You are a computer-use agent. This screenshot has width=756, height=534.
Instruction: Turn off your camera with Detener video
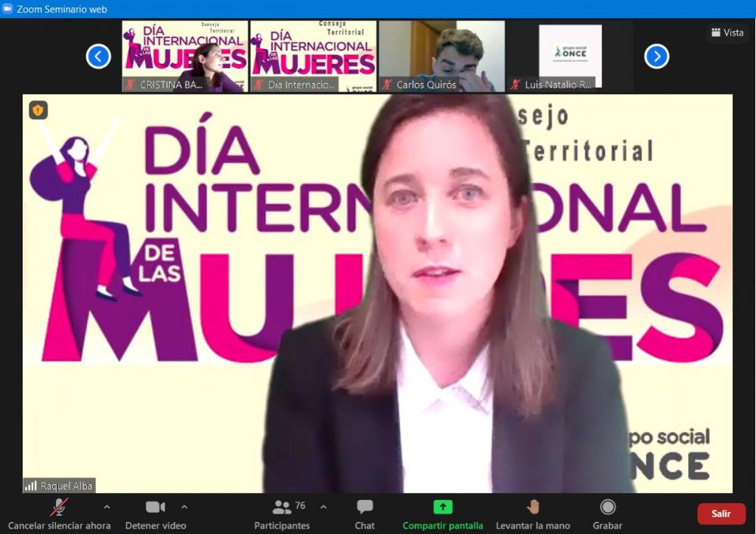155,507
